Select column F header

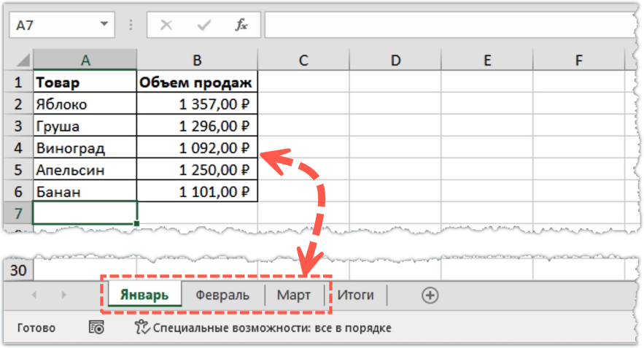[578, 60]
